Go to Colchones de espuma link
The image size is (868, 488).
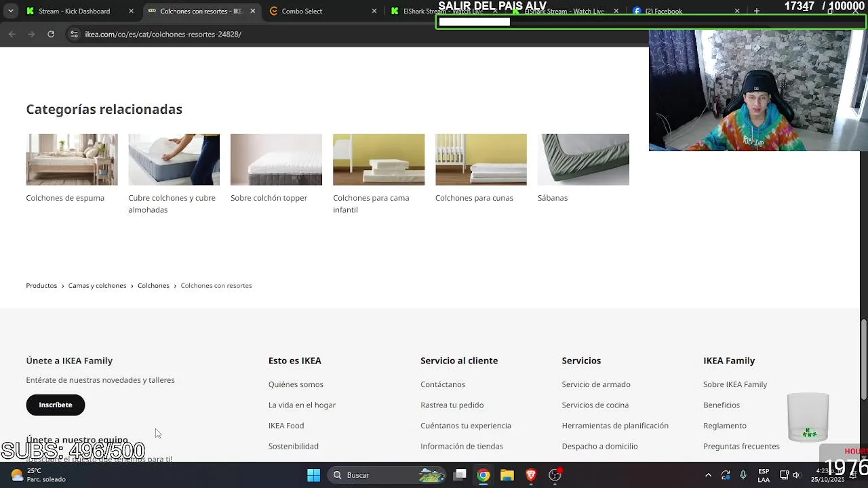point(65,198)
